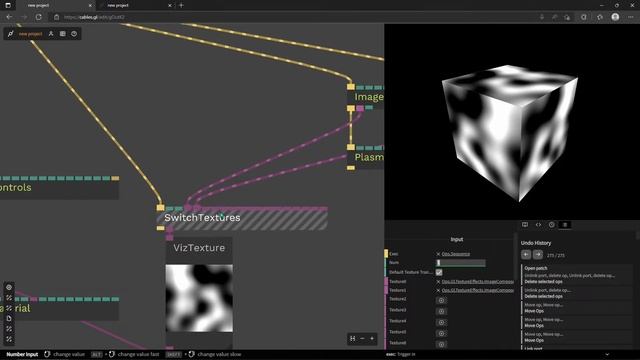Toggle the Default Texture Transparent checkbox

[439, 272]
